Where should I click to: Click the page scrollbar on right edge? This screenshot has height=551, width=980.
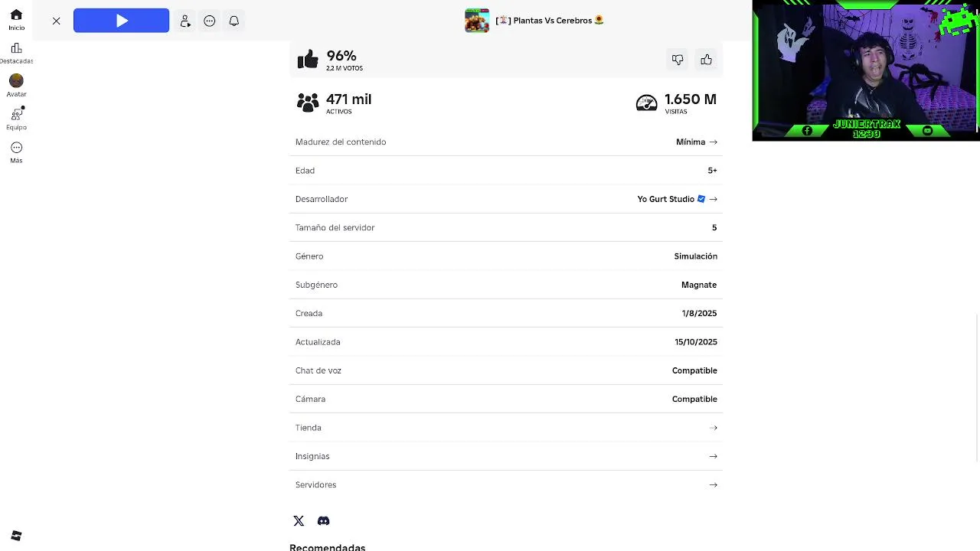(977, 386)
